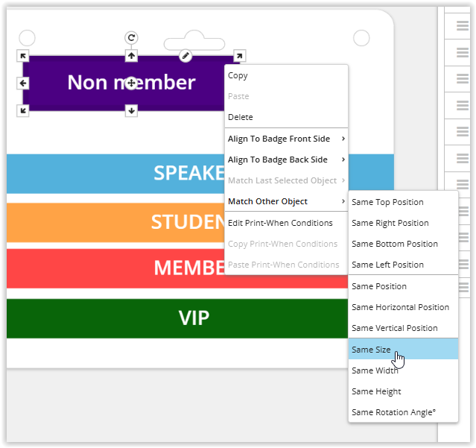
Task: Click the rotate handle above the selected object
Action: point(131,38)
